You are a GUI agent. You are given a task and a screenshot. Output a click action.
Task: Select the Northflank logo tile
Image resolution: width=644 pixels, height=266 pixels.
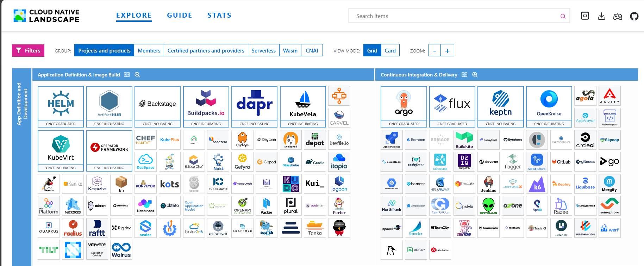tap(392, 206)
